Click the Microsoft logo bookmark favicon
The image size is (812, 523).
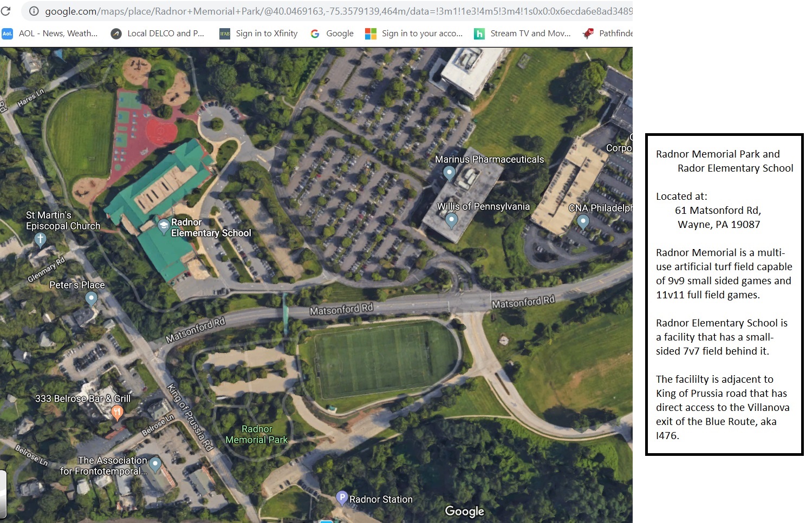(371, 34)
